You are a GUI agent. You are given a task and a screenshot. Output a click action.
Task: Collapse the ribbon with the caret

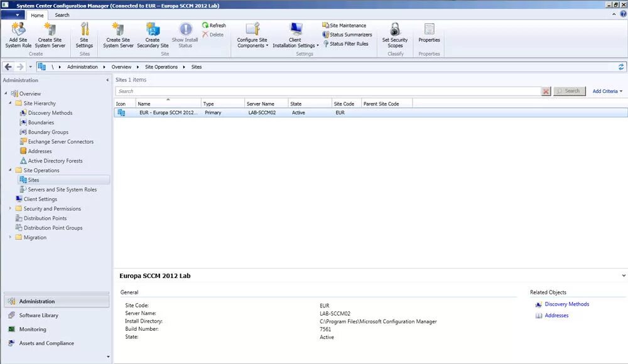click(614, 14)
